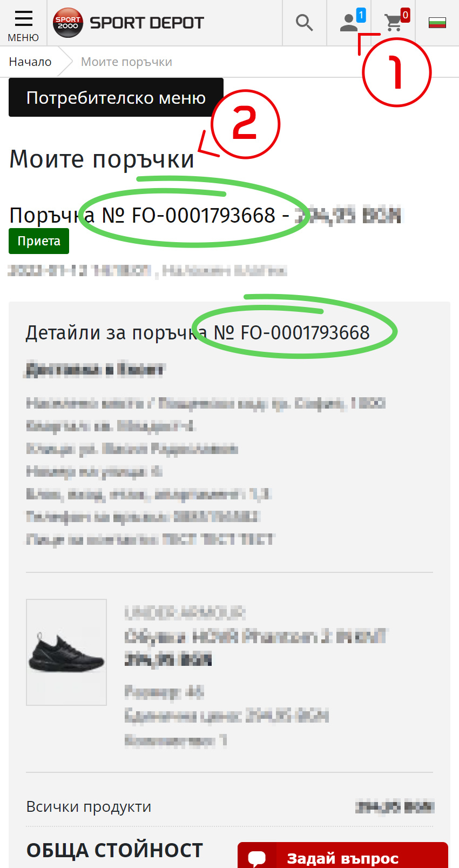Open the shopping cart icon
The image size is (459, 868).
click(x=394, y=23)
